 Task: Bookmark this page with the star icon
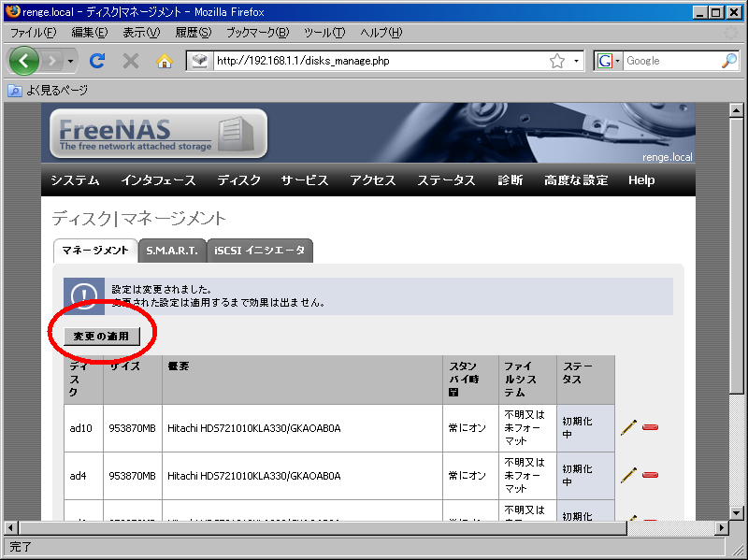click(557, 61)
